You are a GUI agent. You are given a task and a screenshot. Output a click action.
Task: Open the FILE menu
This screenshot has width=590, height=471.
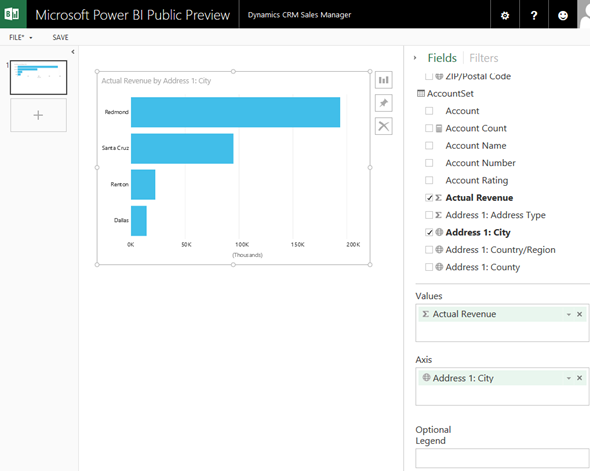(21, 37)
